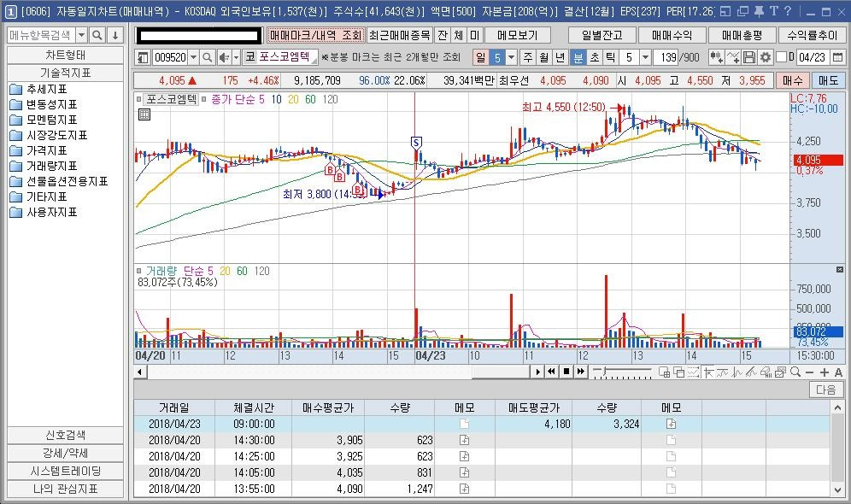Select the 일 daily period toggle
Screen dimensions: 851x504
pyautogui.click(x=481, y=57)
